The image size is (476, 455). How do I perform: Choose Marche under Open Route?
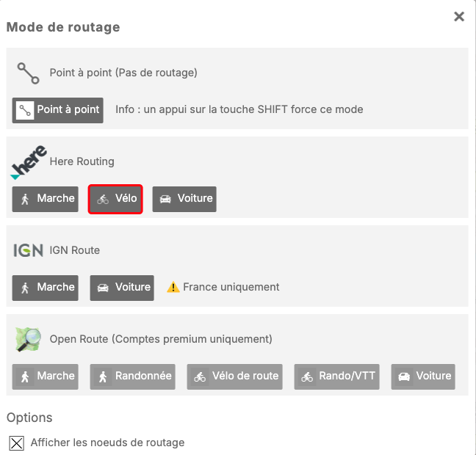[x=45, y=376]
